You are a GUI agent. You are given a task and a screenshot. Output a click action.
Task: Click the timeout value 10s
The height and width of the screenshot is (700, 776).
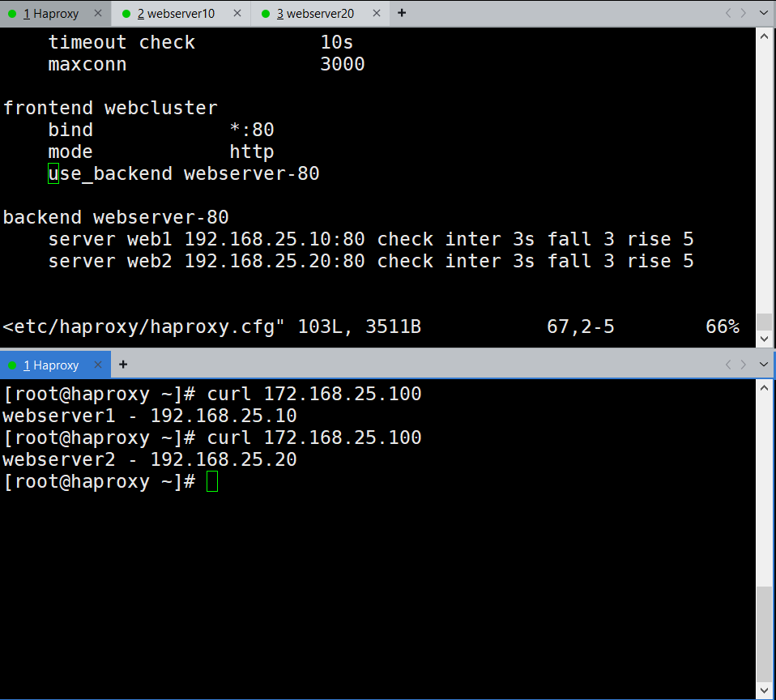pyautogui.click(x=336, y=43)
